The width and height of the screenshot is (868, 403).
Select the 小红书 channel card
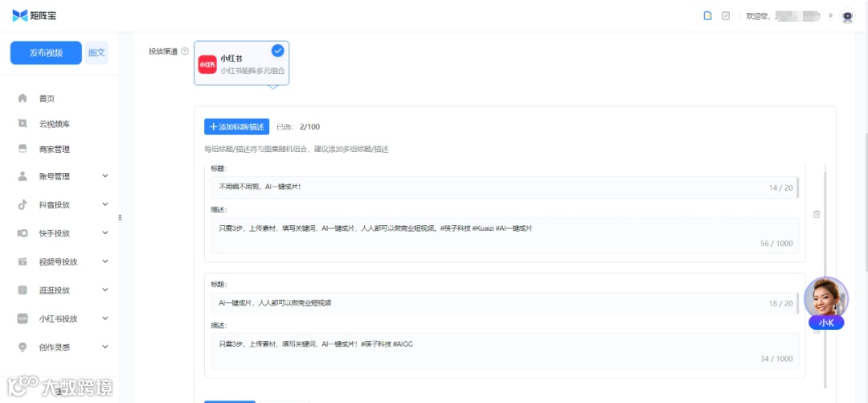coord(241,64)
